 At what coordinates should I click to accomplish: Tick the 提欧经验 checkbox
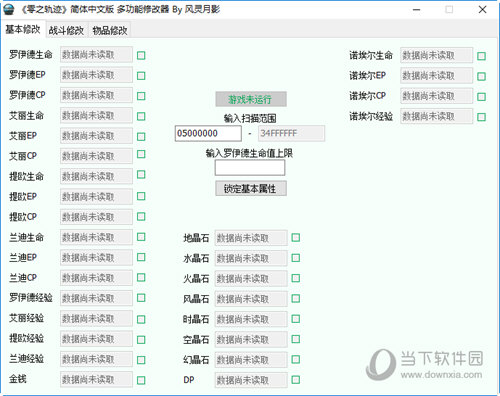(x=141, y=340)
